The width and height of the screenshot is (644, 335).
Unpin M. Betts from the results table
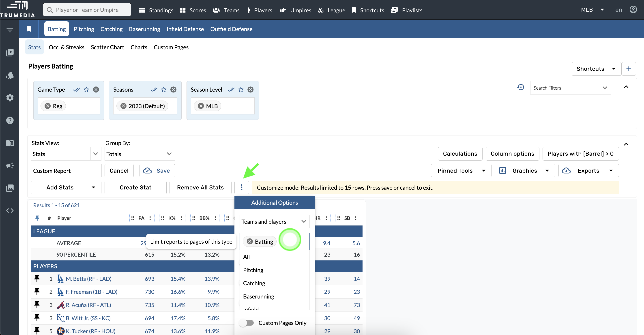(37, 278)
